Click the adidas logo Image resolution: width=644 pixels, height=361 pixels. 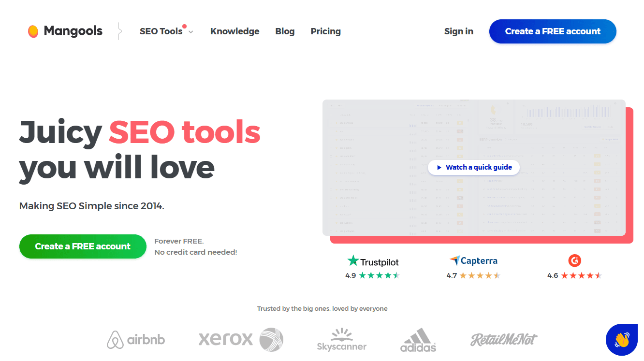(418, 340)
